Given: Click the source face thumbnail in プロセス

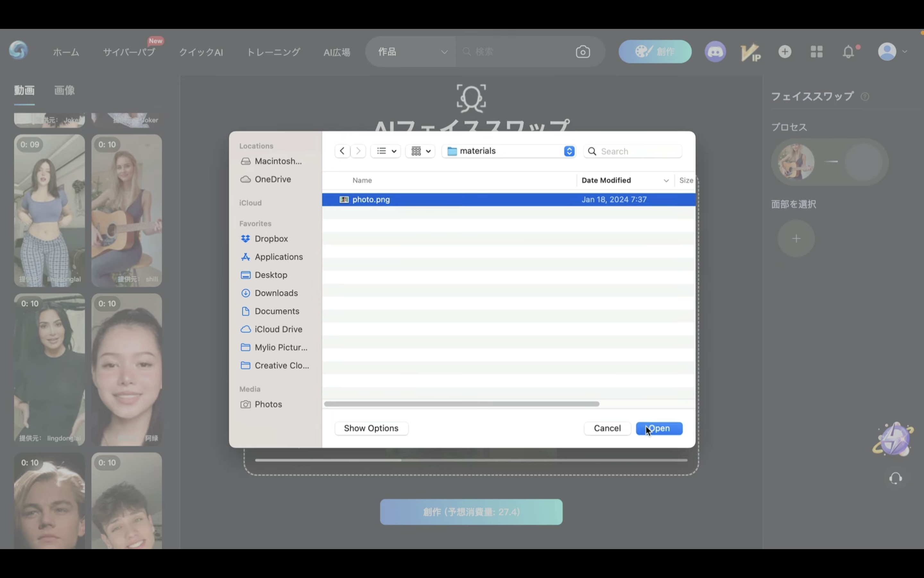Looking at the screenshot, I should [796, 162].
